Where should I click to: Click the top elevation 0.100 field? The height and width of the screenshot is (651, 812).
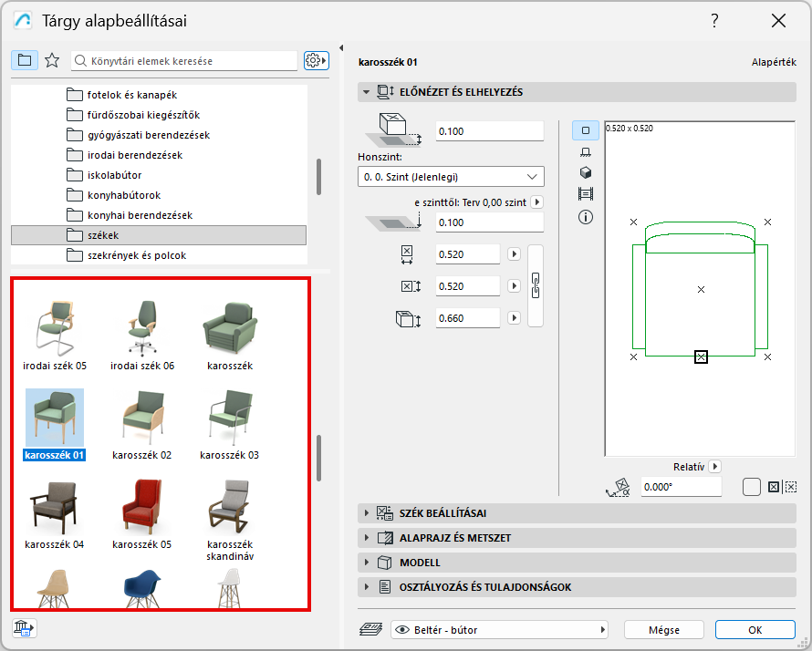[490, 131]
